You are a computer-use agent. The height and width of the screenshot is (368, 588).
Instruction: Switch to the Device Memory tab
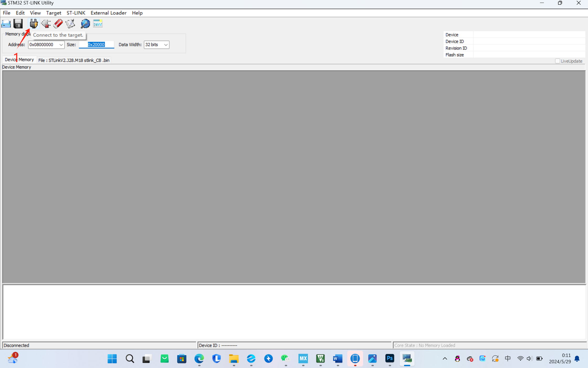[19, 60]
